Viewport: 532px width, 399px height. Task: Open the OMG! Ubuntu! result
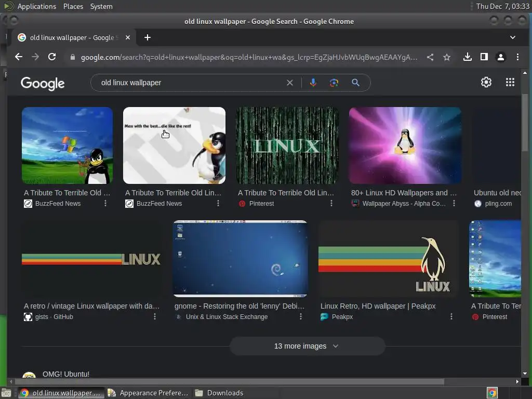[66, 374]
